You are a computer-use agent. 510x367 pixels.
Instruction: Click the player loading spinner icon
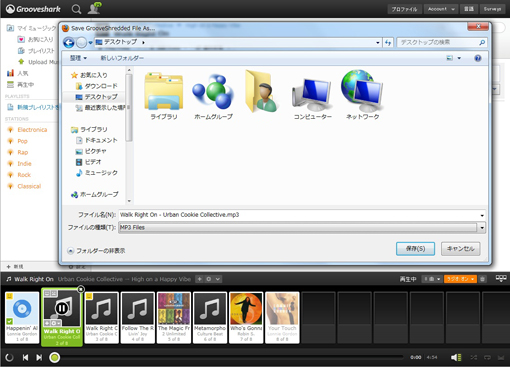point(9,357)
